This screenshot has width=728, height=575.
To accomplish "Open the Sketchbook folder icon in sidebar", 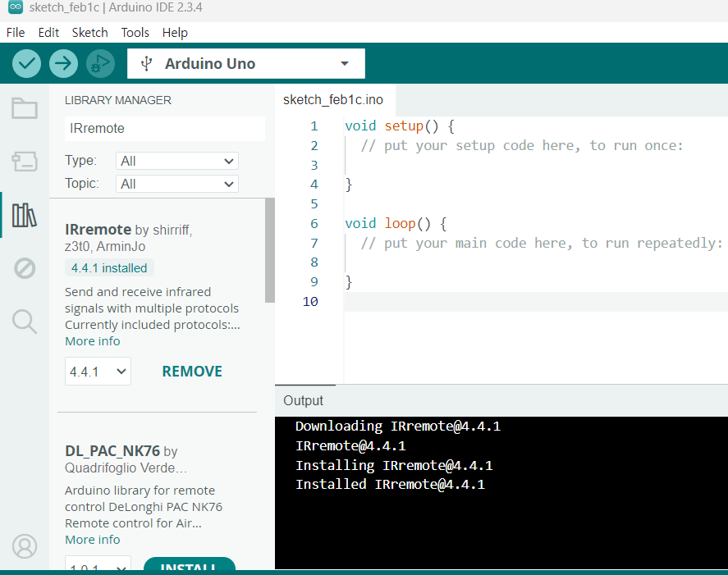I will 25,108.
